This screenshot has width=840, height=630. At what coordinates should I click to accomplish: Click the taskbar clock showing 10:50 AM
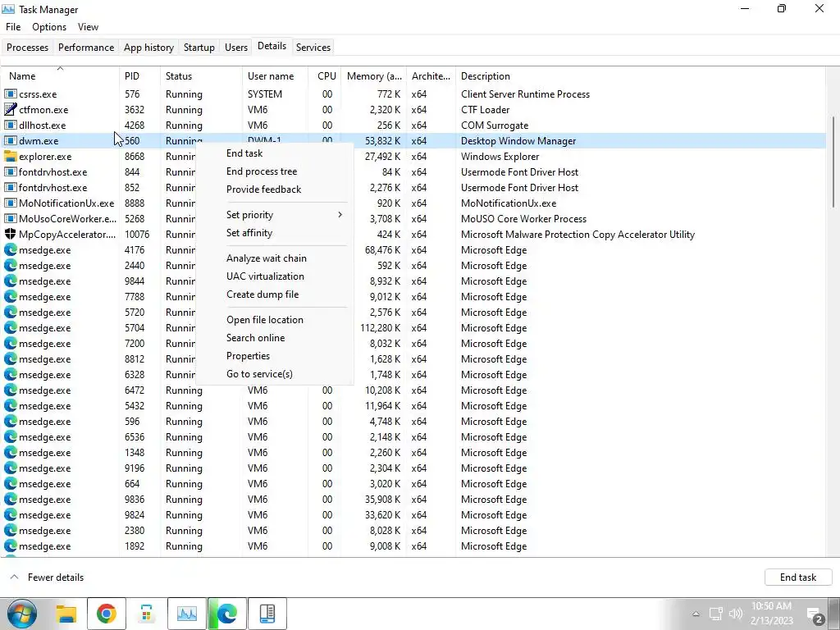(x=771, y=614)
